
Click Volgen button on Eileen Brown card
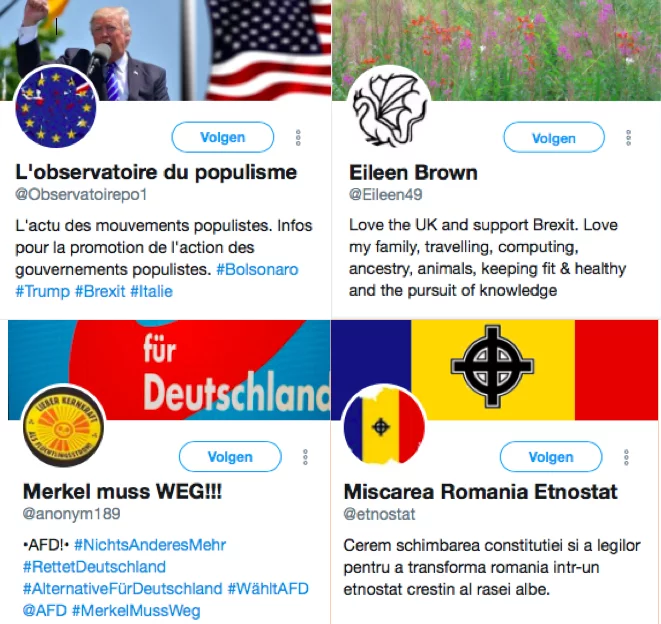click(554, 137)
